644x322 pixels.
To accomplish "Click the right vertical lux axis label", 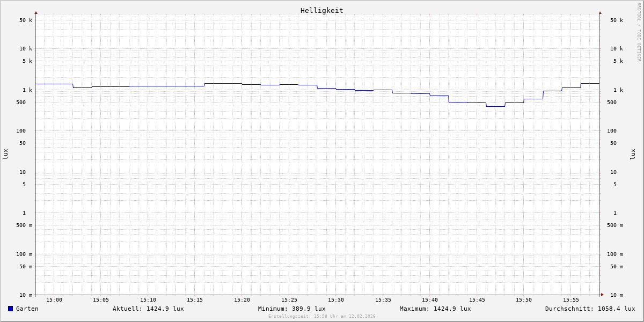I will [633, 155].
